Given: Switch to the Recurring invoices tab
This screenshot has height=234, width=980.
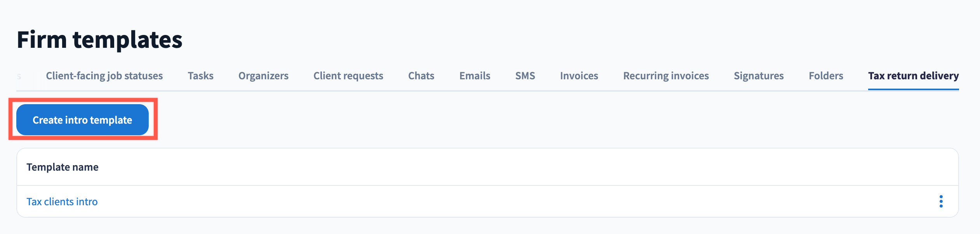Looking at the screenshot, I should click(x=665, y=76).
